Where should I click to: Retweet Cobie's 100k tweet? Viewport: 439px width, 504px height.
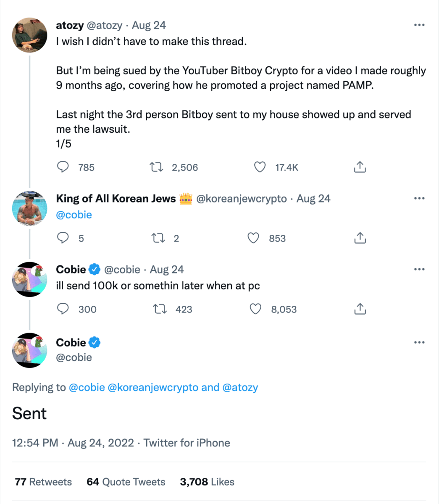pos(159,309)
